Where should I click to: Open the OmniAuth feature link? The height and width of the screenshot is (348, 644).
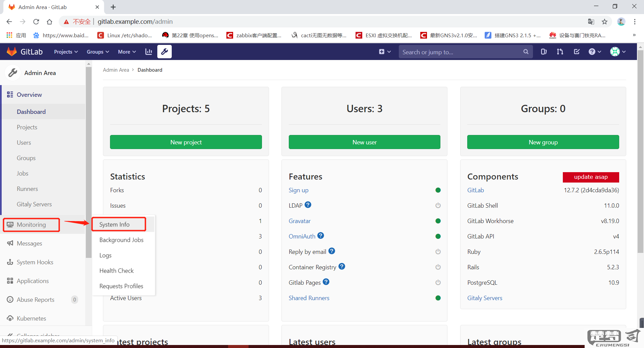point(302,236)
